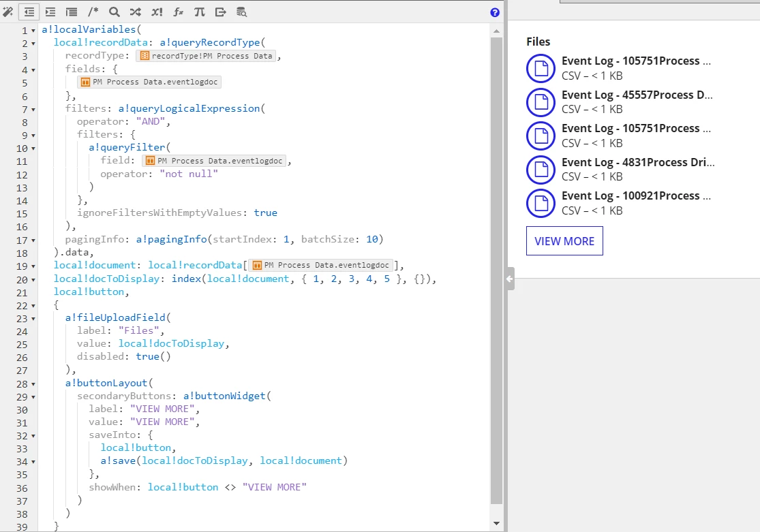Collapse the preview pane using the arrow handle
Viewport: 760px width, 532px height.
point(509,279)
